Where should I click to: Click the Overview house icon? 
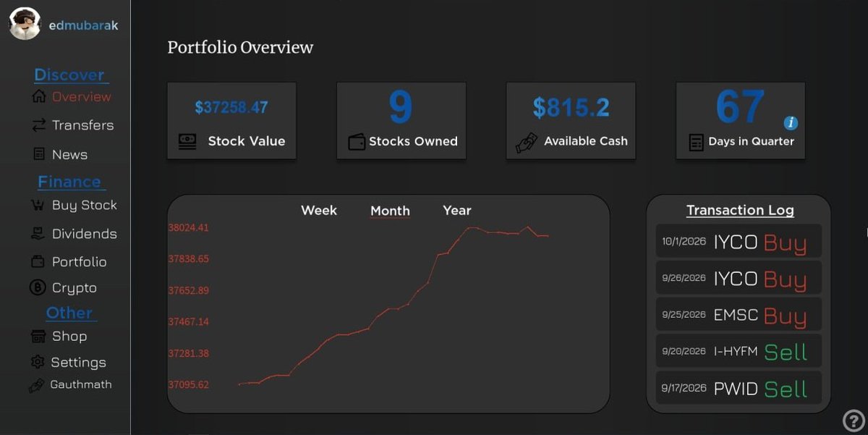(38, 96)
